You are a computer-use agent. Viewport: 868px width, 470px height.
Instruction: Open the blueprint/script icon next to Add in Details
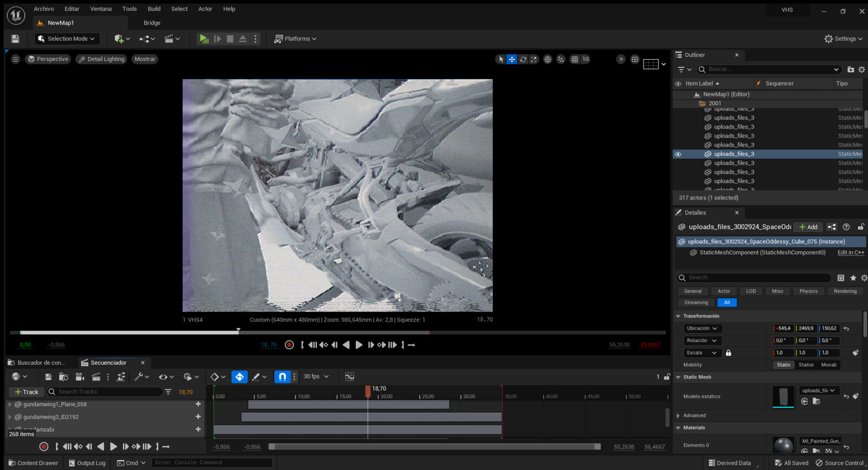pos(832,227)
